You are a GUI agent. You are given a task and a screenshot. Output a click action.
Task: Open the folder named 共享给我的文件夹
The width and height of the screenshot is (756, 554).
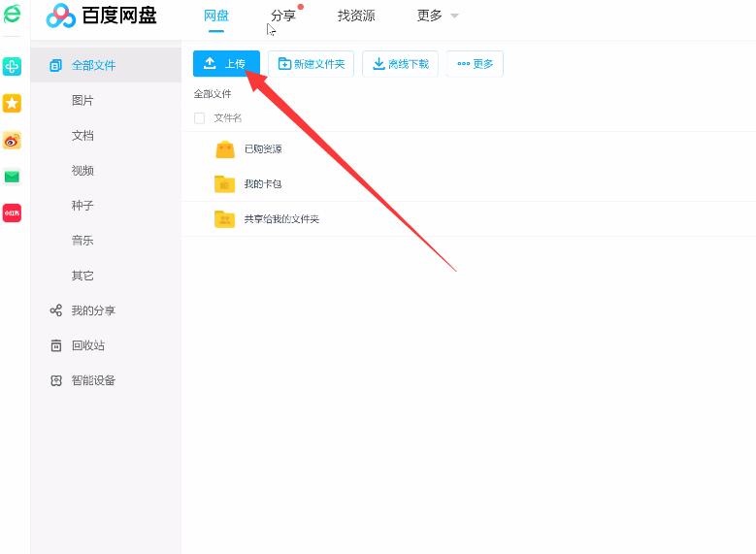[281, 219]
